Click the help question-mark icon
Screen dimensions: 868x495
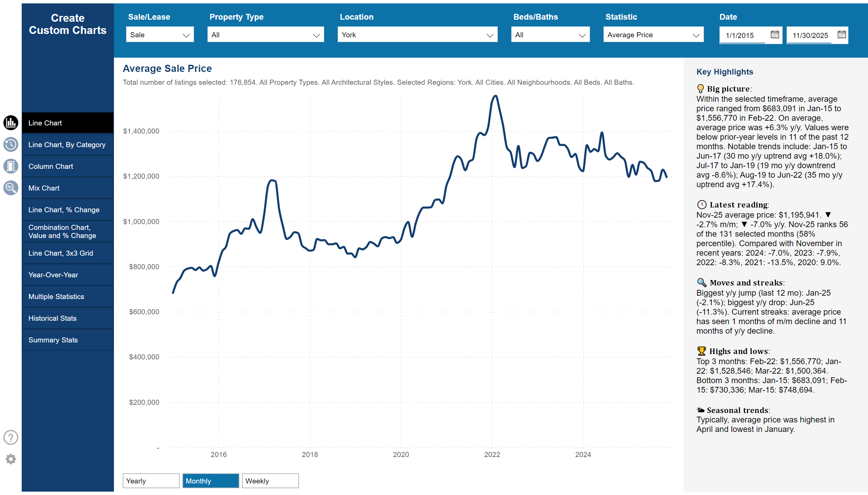click(11, 437)
